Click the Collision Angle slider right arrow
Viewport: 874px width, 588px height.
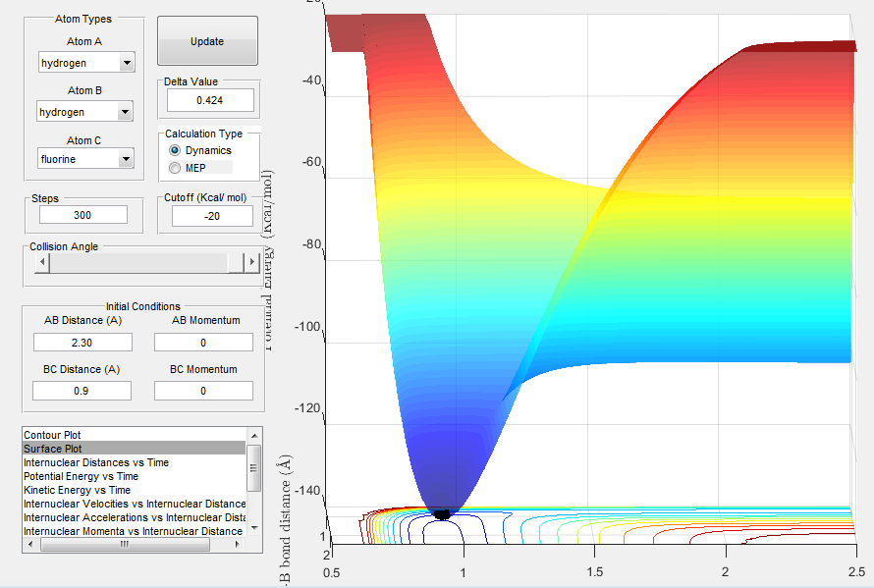[x=250, y=263]
